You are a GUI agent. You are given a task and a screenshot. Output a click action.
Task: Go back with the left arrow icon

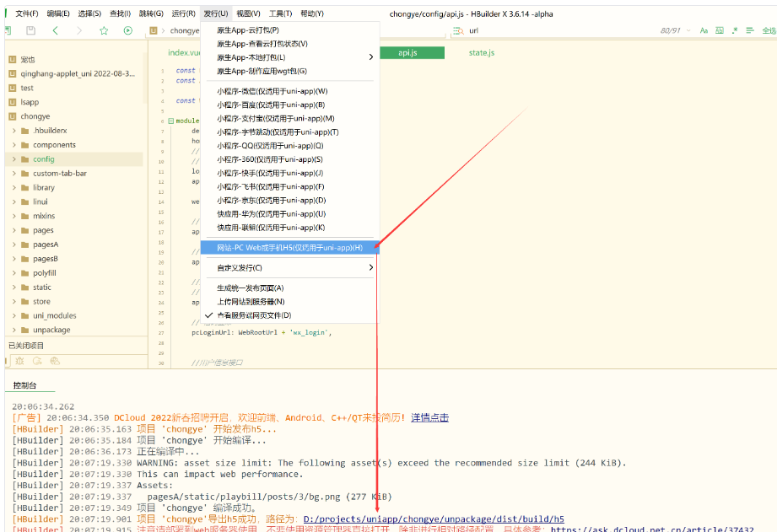coord(55,30)
